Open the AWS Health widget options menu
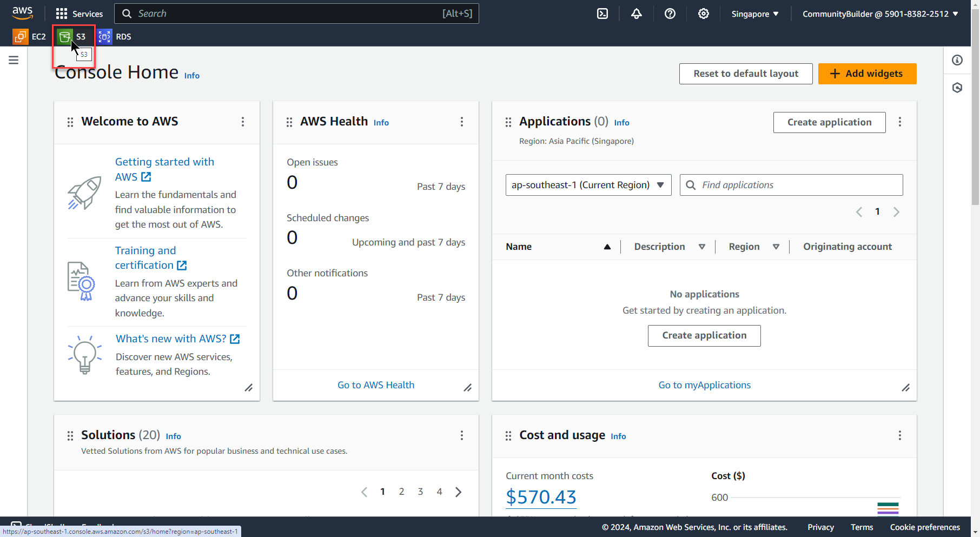Viewport: 980px width, 537px height. coord(462,122)
